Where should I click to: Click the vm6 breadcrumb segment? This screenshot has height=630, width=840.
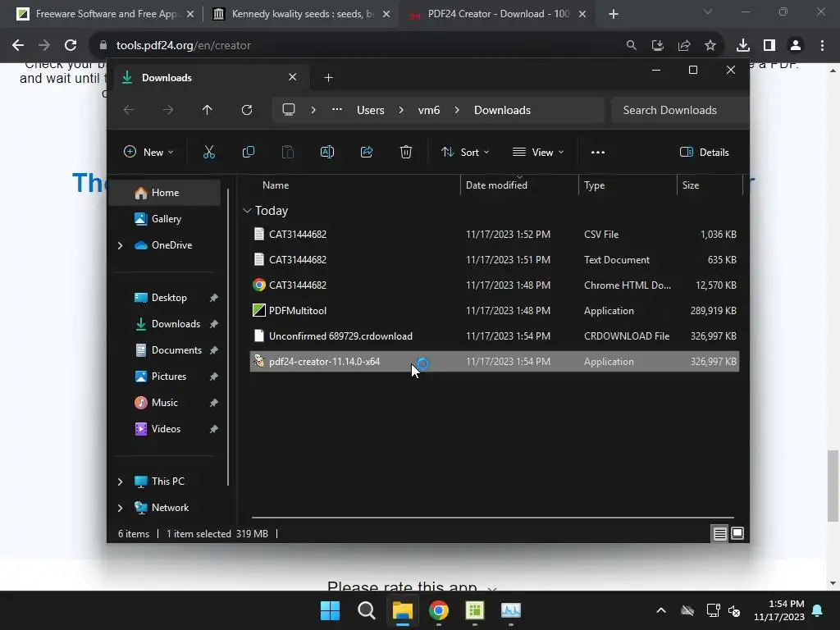pos(428,110)
